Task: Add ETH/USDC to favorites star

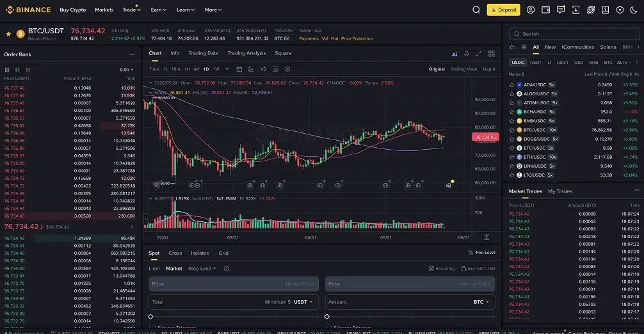Action: pos(511,157)
